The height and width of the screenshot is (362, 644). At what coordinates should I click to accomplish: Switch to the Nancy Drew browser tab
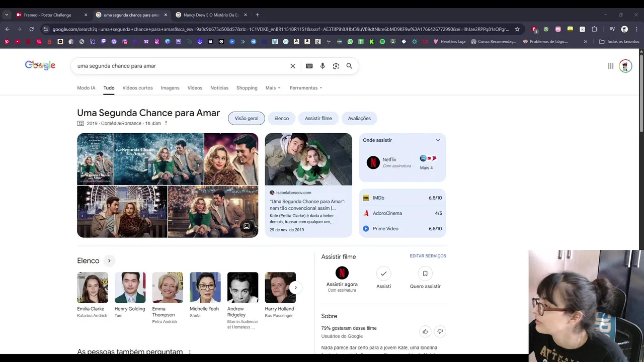(211, 15)
